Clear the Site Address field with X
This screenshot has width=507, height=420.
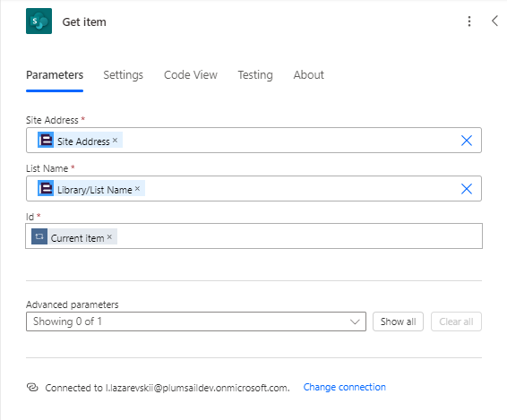(x=467, y=141)
